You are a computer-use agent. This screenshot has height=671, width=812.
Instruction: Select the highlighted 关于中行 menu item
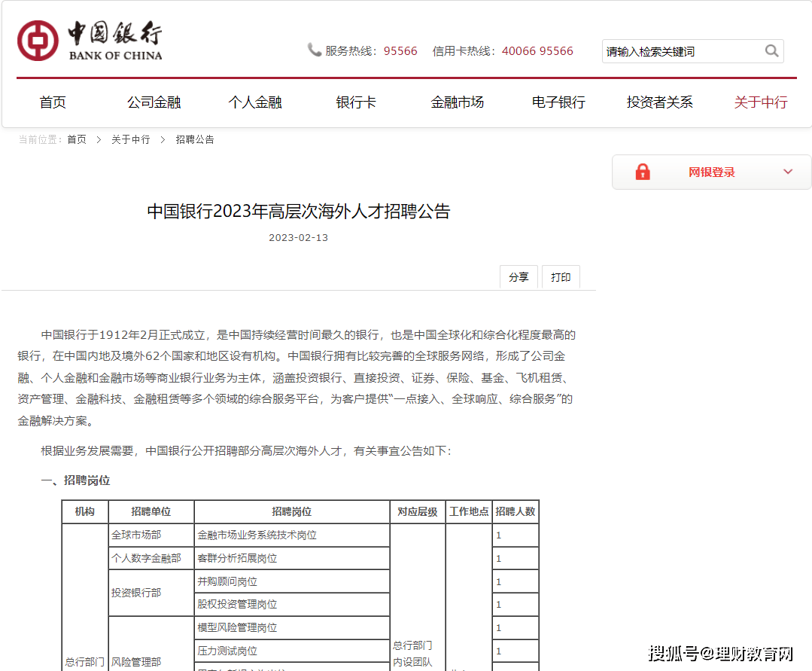click(760, 102)
